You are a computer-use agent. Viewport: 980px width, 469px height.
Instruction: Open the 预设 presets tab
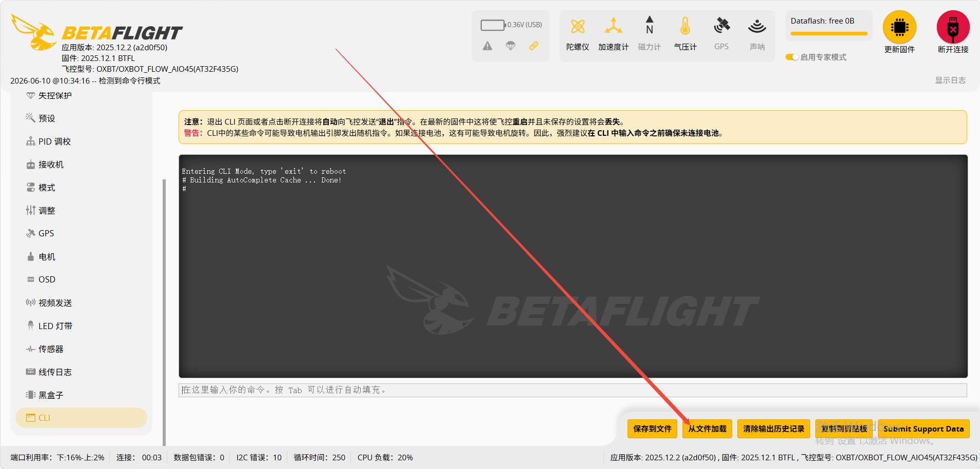point(81,118)
